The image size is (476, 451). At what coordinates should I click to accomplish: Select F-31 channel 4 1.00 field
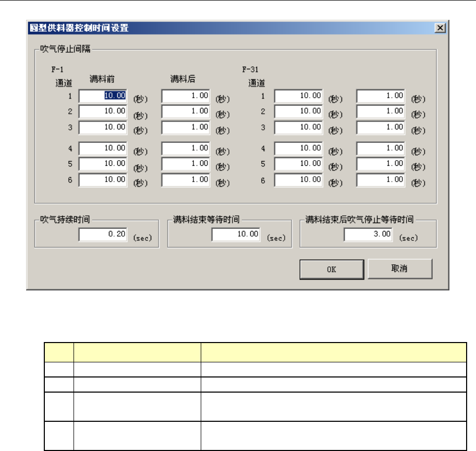tap(381, 149)
